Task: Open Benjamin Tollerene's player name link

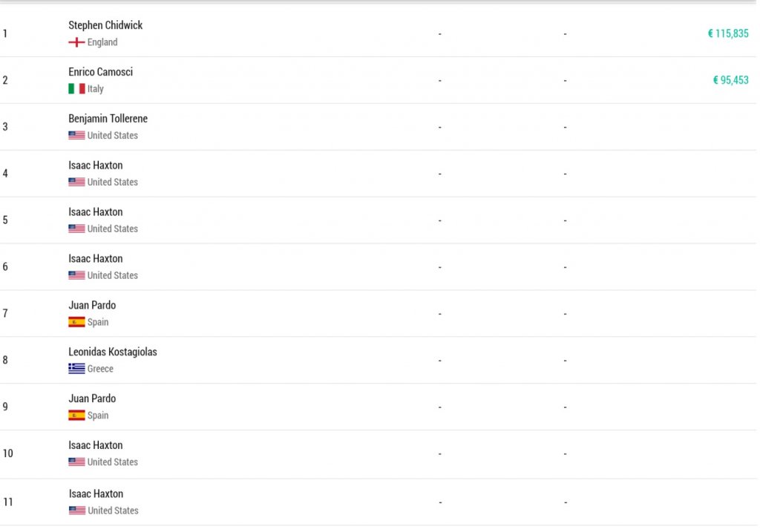Action: (x=108, y=119)
